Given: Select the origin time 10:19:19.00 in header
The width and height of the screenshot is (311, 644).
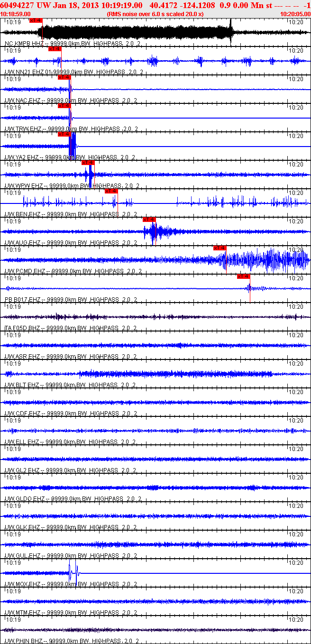Looking at the screenshot, I should tap(122, 5).
